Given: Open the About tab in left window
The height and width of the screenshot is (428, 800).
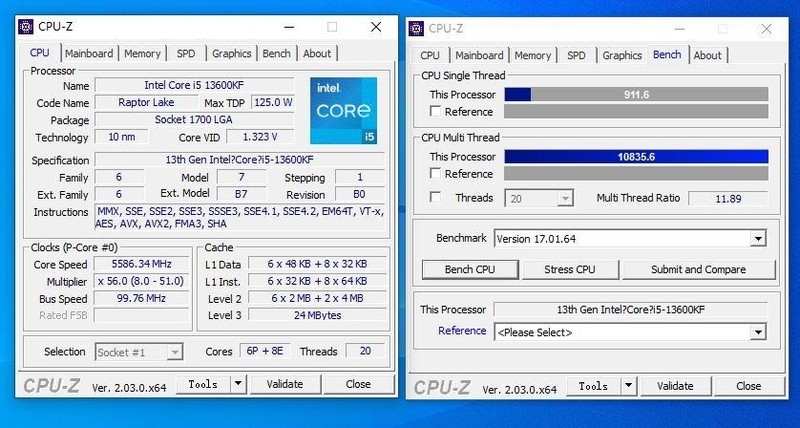Looking at the screenshot, I should pos(317,54).
